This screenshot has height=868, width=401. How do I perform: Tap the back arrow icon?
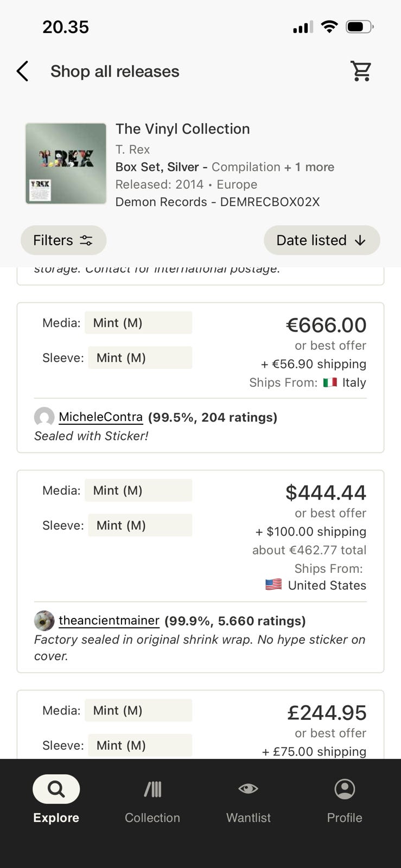22,71
